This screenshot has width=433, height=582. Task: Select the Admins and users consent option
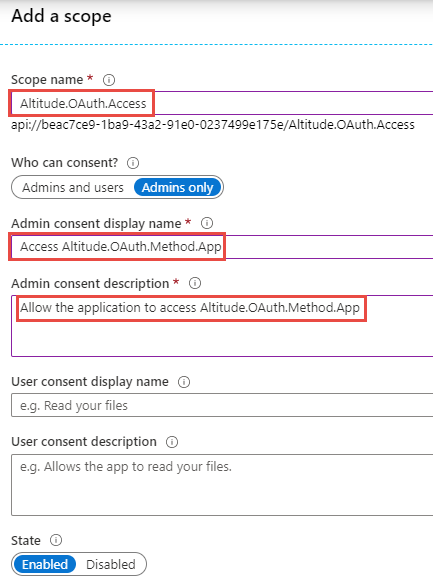coord(73,187)
